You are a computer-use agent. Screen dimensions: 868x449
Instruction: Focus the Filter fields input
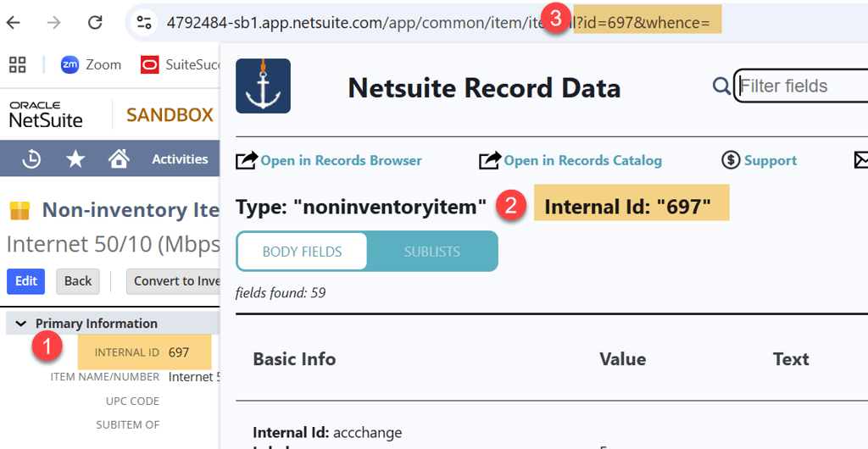point(801,86)
